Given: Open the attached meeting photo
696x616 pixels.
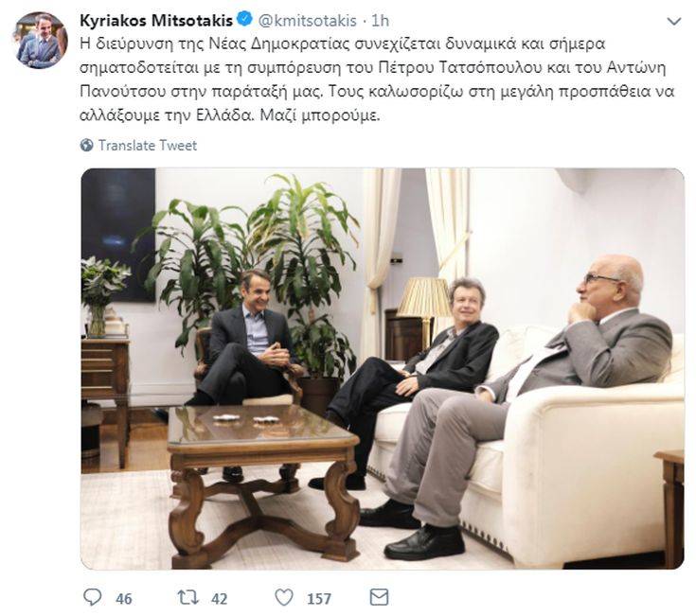Looking at the screenshot, I should coord(383,368).
